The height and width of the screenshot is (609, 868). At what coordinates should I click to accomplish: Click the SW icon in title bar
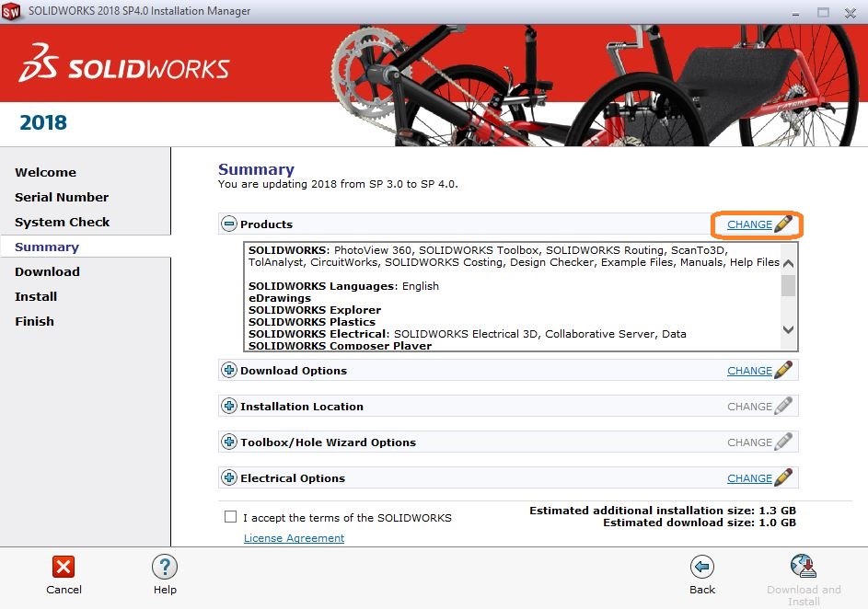pos(11,11)
